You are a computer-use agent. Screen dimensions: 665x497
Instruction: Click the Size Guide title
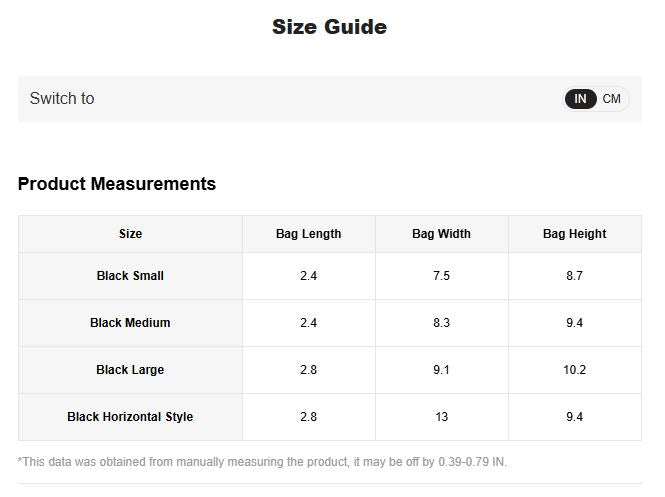pos(329,27)
